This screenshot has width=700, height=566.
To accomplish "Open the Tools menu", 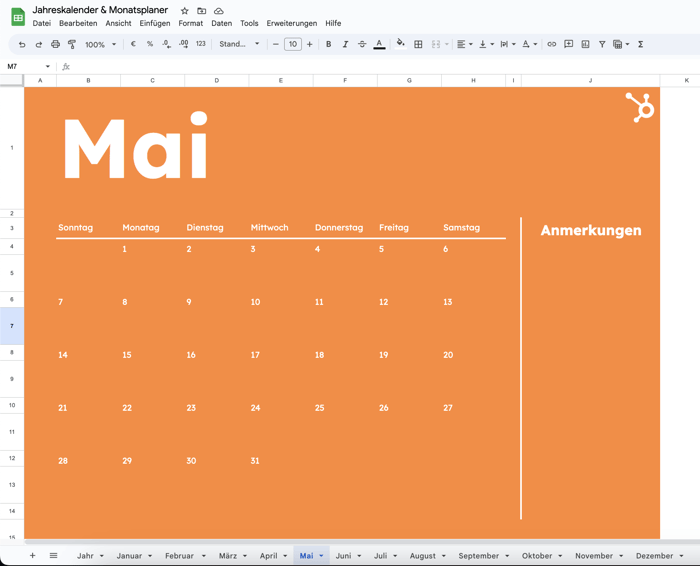I will (x=249, y=23).
